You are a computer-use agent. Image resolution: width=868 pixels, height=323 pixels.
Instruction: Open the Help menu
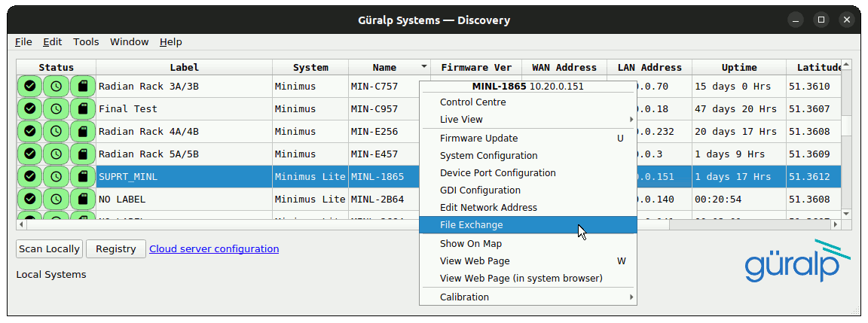point(170,42)
